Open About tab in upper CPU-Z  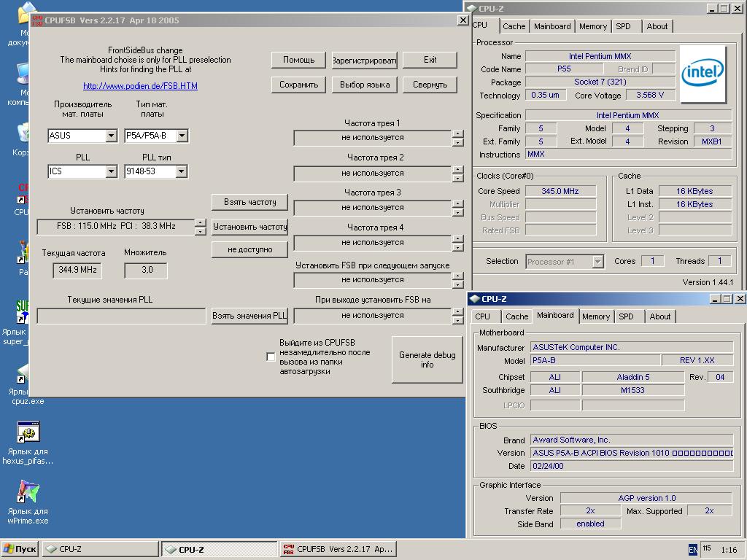657,27
